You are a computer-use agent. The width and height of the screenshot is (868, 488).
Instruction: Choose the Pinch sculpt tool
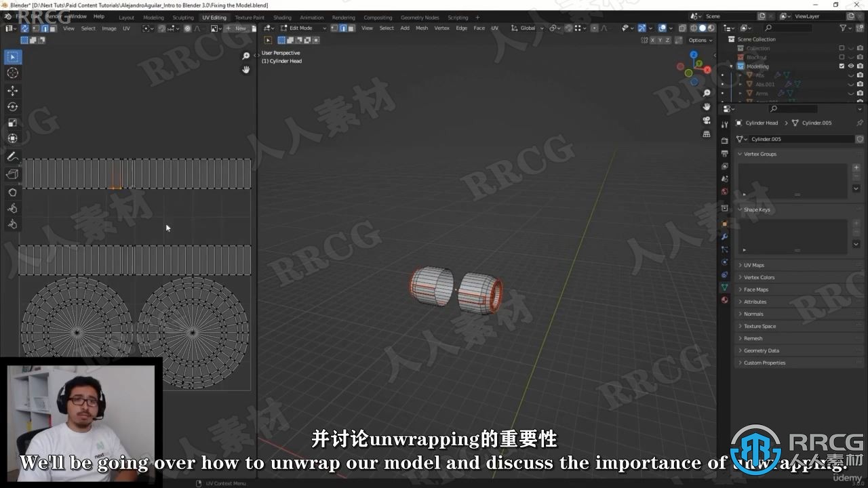(12, 224)
